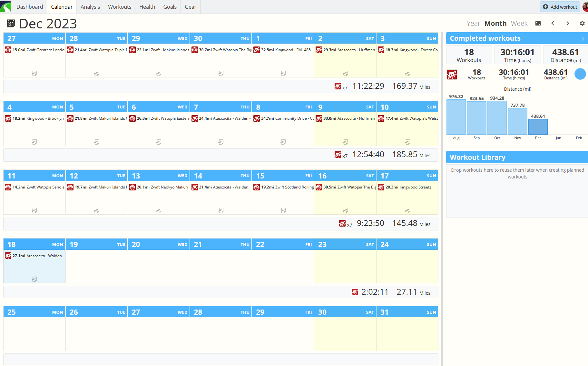Open the 26.3mi Zwift Watopia Eastern workout
Viewport: 588px width, 366px height.
(159, 119)
